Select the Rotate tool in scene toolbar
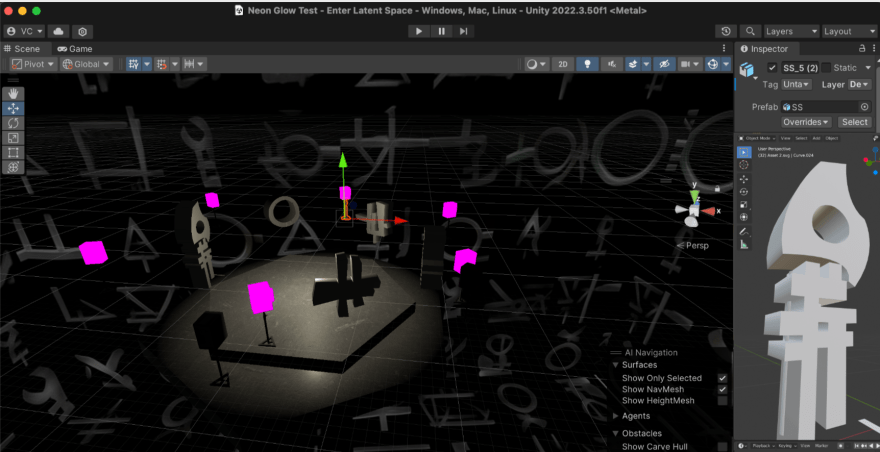 point(13,122)
